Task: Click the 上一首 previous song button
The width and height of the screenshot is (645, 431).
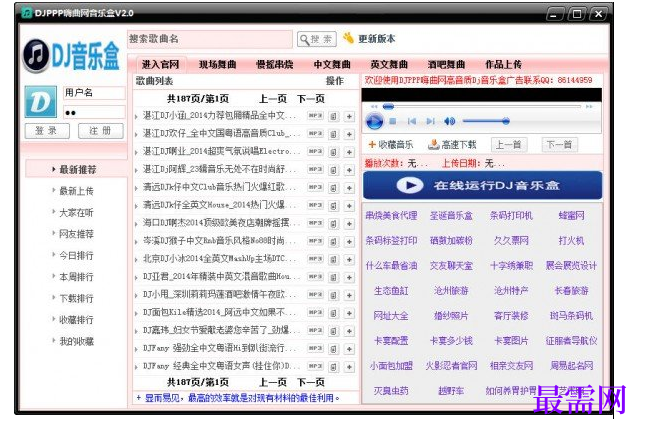Action: 509,145
